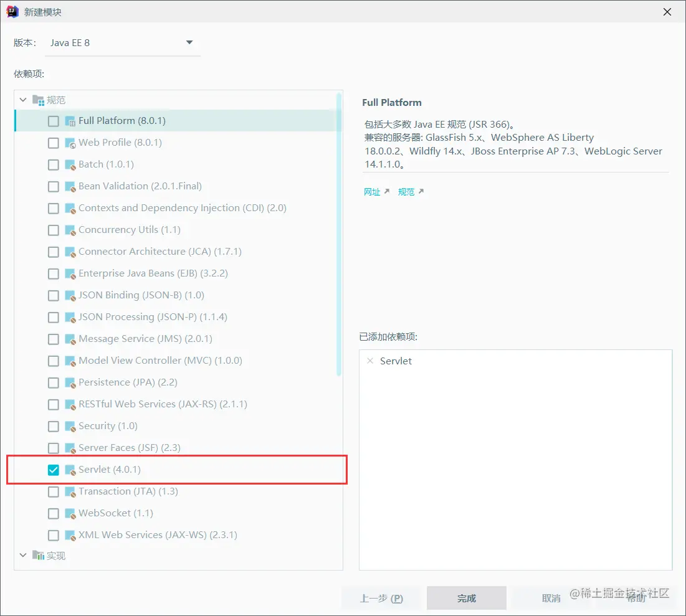Click the Concurrency Utils library icon
The image size is (686, 616).
tap(70, 230)
